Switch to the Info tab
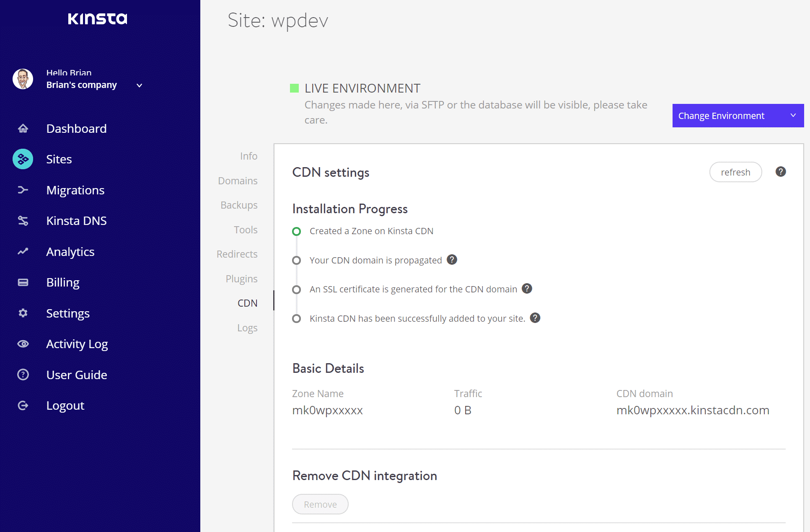The width and height of the screenshot is (810, 532). 248,156
